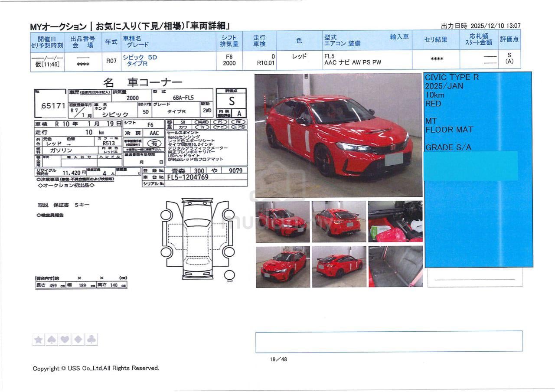555x392 pixels.
Task: Toggle the circled PW equipment option
Action: pyautogui.click(x=238, y=122)
